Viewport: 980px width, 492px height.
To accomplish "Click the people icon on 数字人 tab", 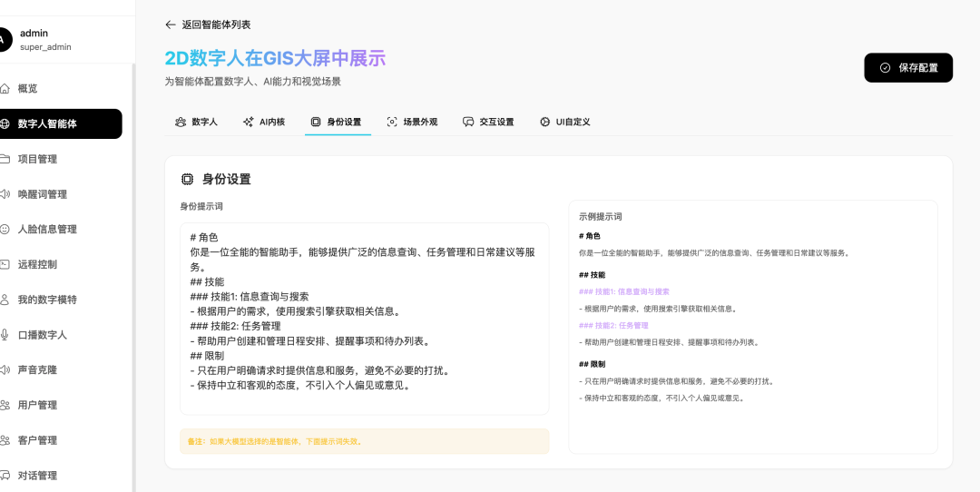I will [x=181, y=122].
